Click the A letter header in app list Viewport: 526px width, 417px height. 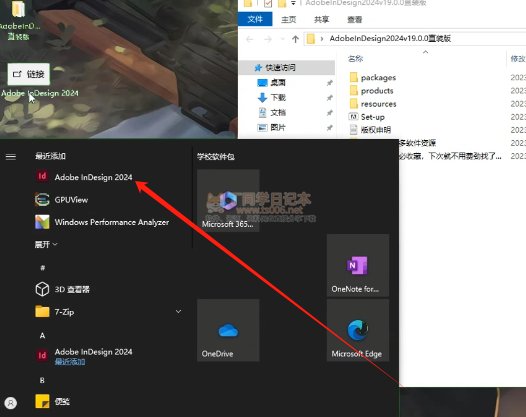point(42,335)
